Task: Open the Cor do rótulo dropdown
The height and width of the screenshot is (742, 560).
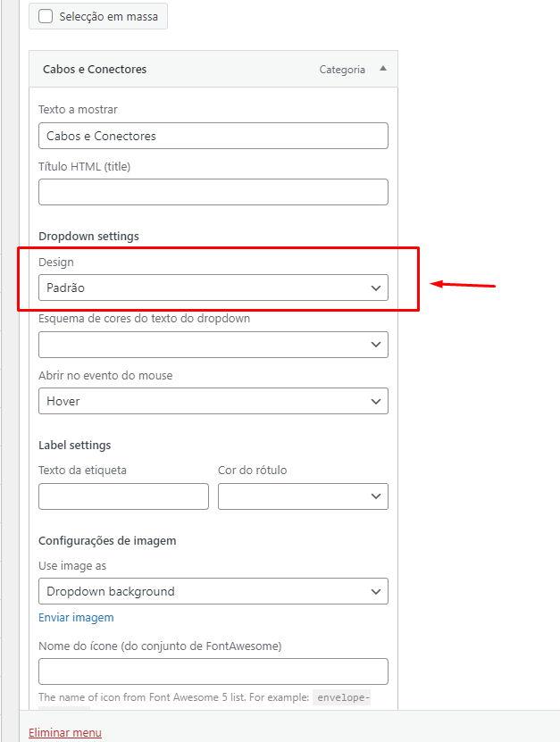Action: 303,496
